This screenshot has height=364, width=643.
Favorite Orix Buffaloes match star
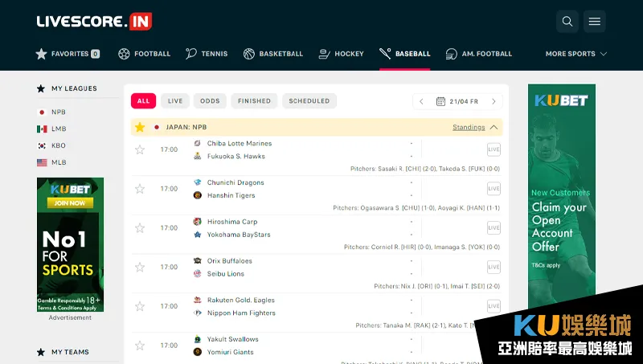point(140,268)
